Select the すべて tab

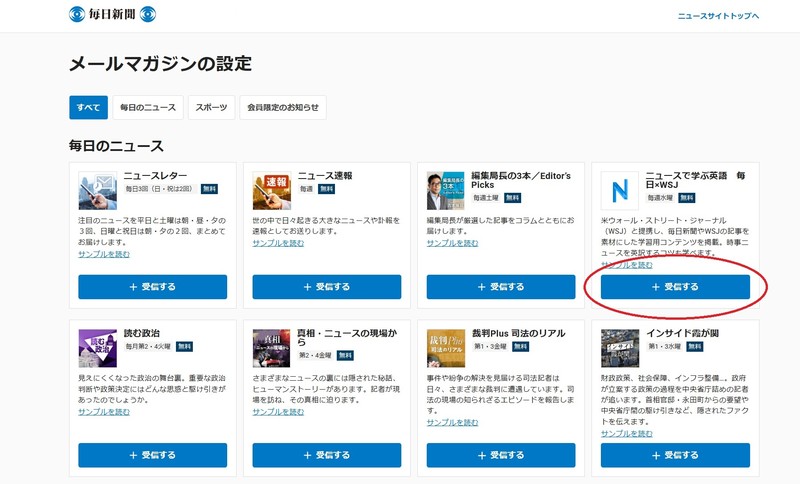[88, 107]
